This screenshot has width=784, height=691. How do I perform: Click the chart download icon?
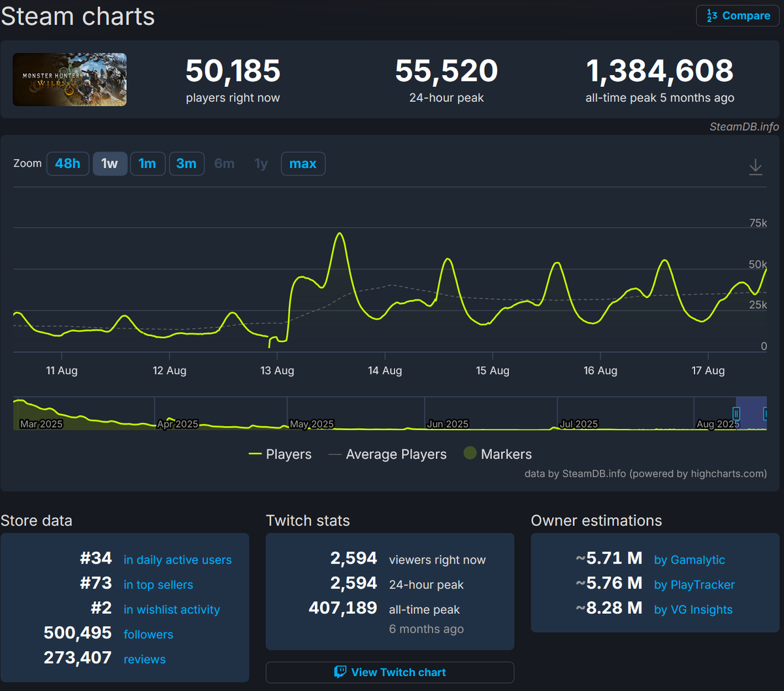pyautogui.click(x=755, y=167)
